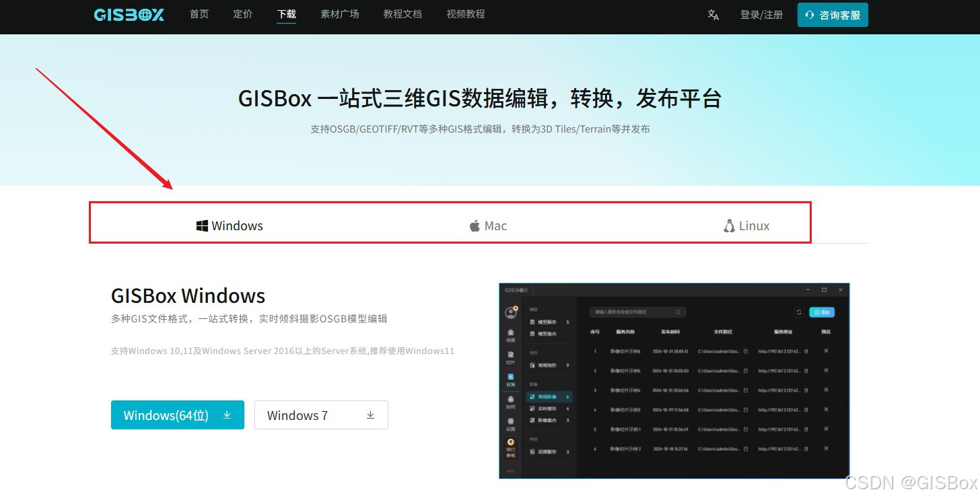
Task: Download the Windows(64位) installer
Action: (178, 415)
